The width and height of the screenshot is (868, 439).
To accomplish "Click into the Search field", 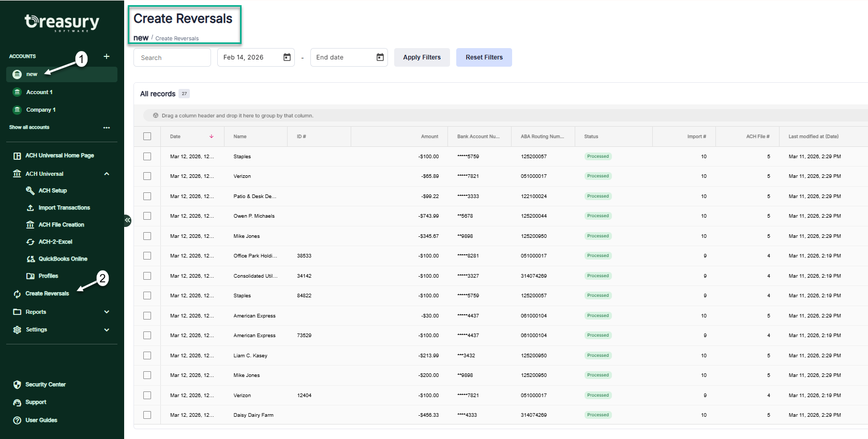I will [x=172, y=58].
